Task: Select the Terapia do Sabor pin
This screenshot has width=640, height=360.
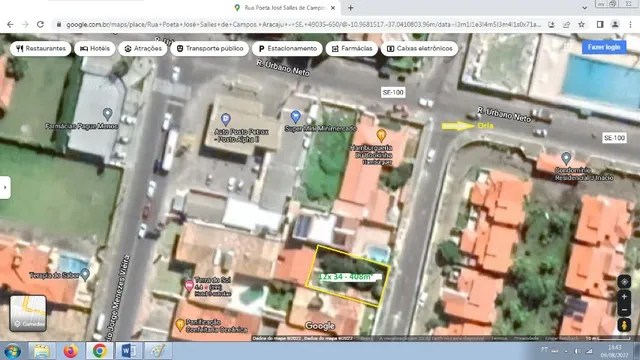Action: 84,274
